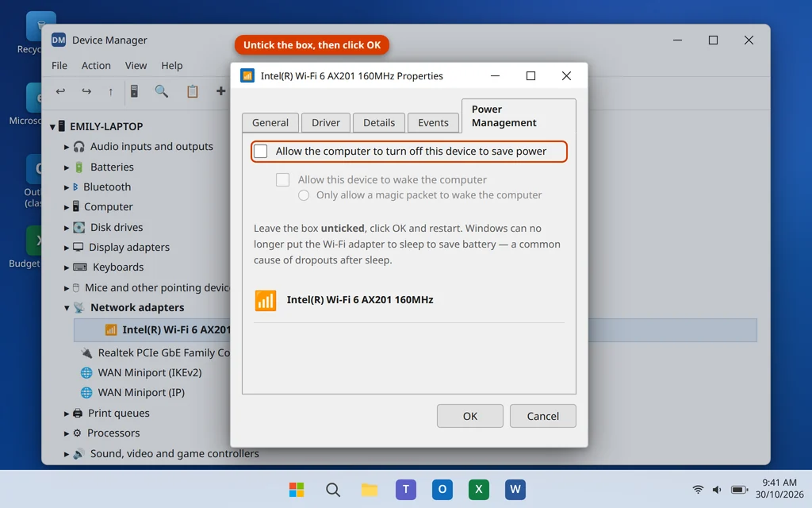The width and height of the screenshot is (812, 508).
Task: Click the volume icon in system tray
Action: (717, 489)
